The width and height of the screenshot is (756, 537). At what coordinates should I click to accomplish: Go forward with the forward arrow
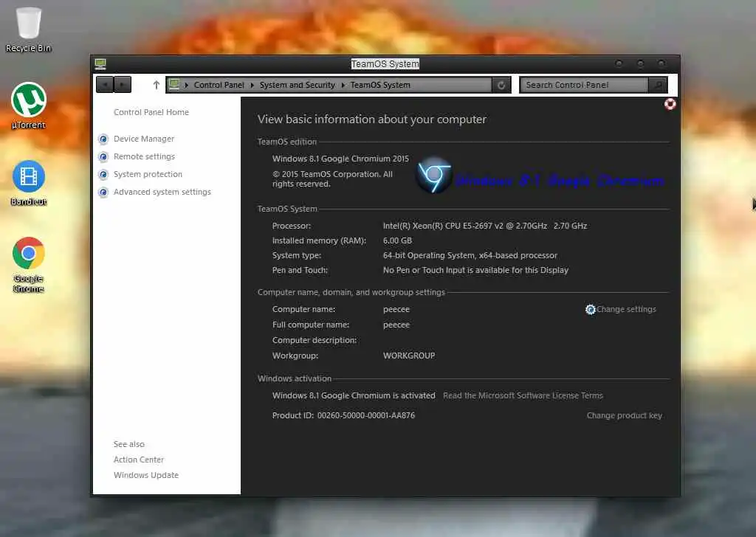point(123,85)
